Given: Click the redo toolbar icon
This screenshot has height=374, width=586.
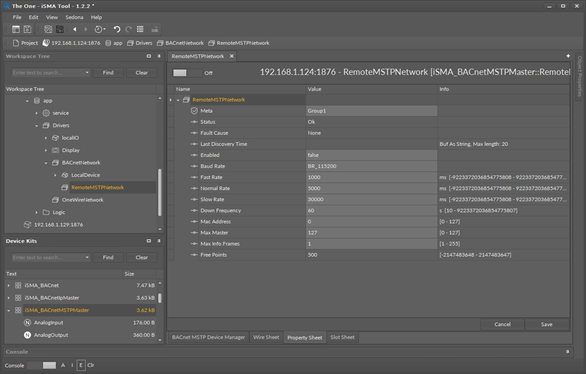Looking at the screenshot, I should pos(129,29).
